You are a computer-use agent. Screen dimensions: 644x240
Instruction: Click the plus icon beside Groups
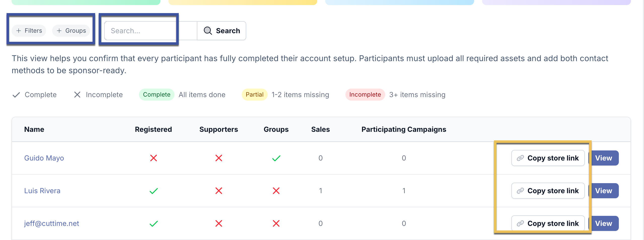tap(59, 31)
